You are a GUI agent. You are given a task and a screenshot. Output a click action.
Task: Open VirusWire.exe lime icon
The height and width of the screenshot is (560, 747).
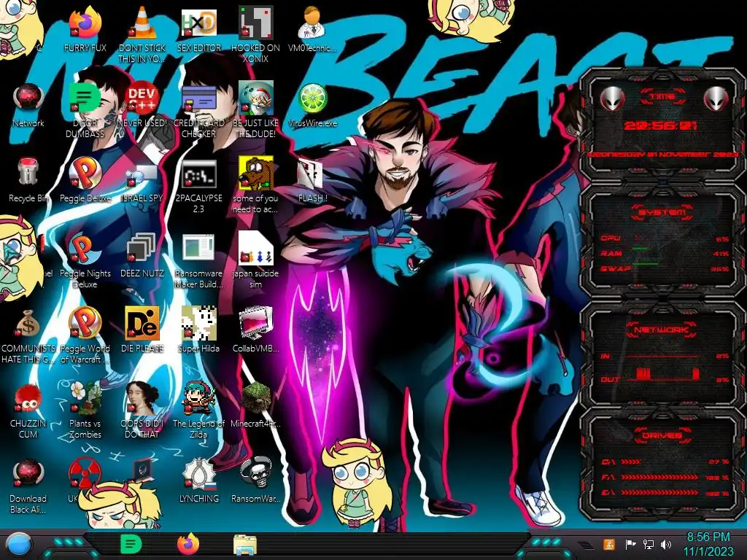(312, 99)
